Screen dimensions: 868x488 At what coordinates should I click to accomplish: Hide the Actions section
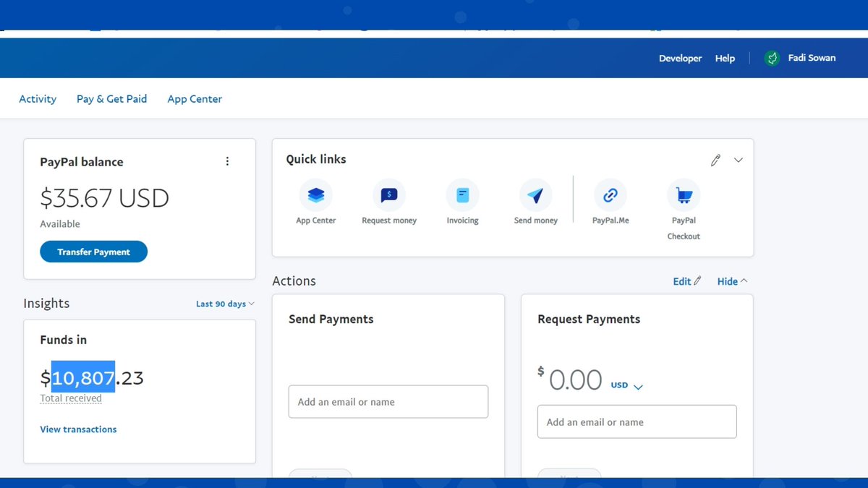[x=732, y=281]
